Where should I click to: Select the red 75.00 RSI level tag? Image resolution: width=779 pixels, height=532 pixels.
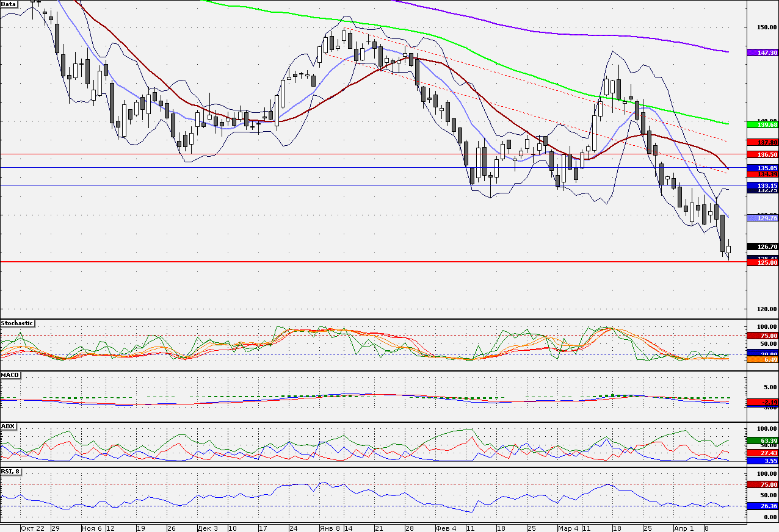point(763,484)
